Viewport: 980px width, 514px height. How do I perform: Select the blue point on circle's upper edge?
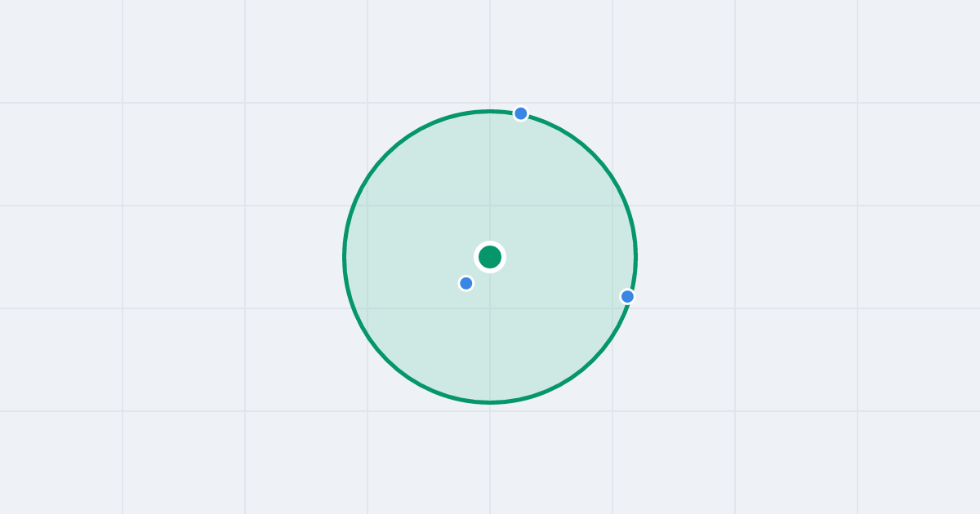521,113
